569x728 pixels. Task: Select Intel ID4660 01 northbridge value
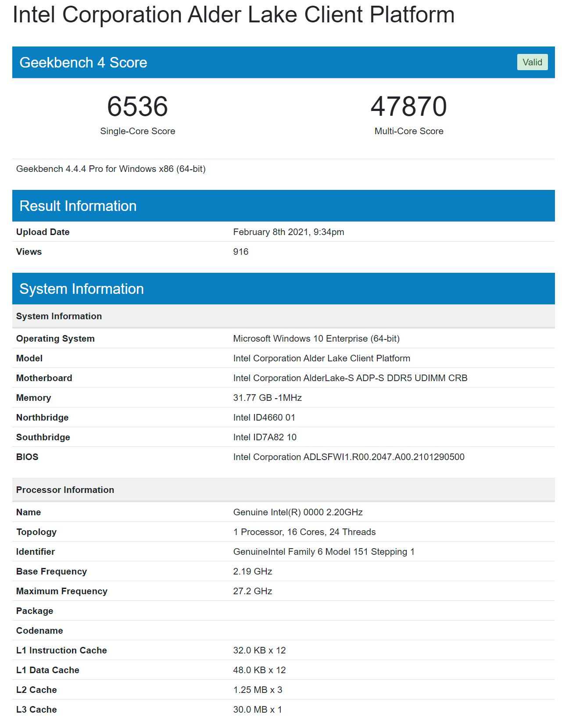pos(264,418)
